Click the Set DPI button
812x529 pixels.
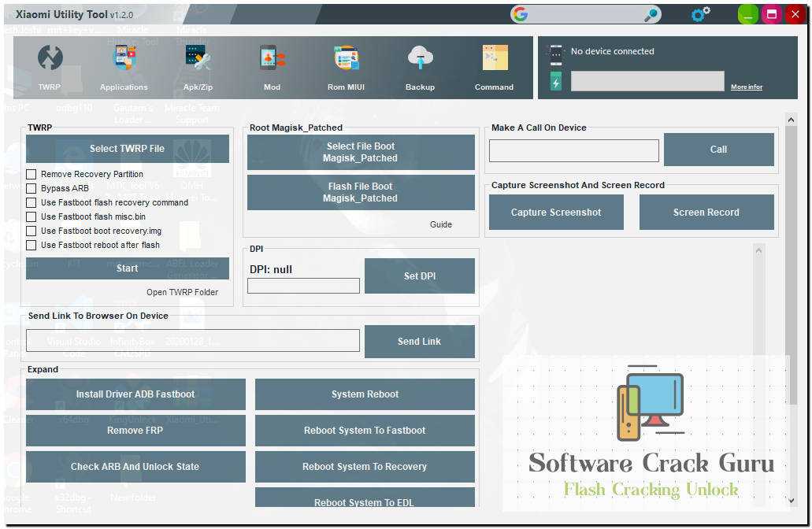[x=420, y=276]
